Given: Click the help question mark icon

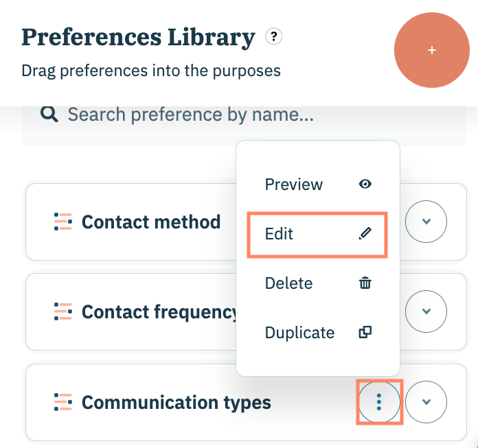Looking at the screenshot, I should [274, 36].
